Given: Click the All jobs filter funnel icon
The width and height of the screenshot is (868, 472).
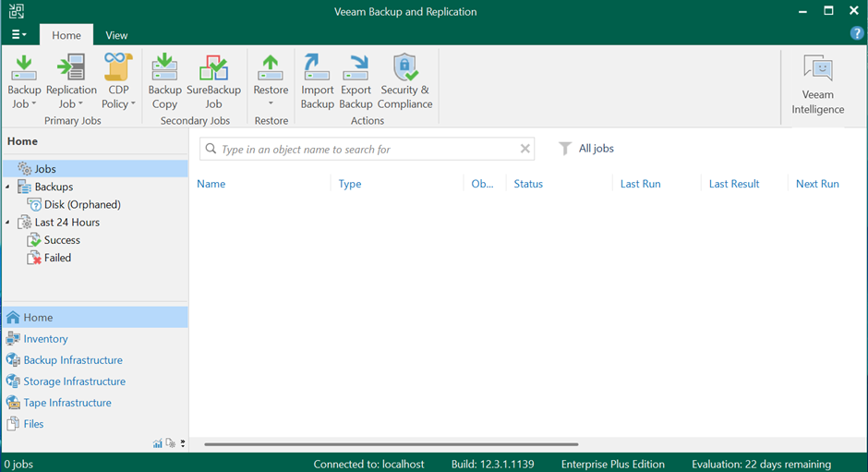Looking at the screenshot, I should click(564, 149).
